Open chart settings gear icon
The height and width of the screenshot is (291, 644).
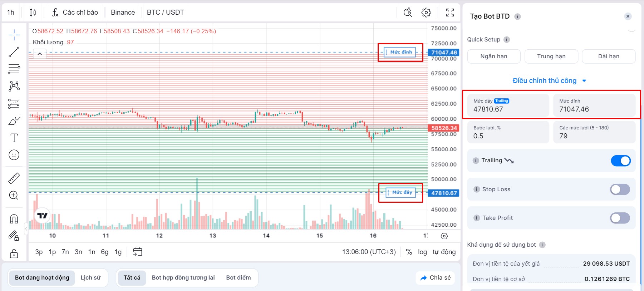[x=426, y=13]
